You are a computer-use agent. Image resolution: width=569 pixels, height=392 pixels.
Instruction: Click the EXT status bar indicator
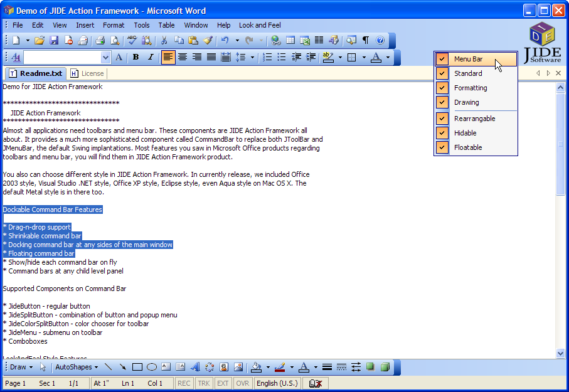click(223, 383)
